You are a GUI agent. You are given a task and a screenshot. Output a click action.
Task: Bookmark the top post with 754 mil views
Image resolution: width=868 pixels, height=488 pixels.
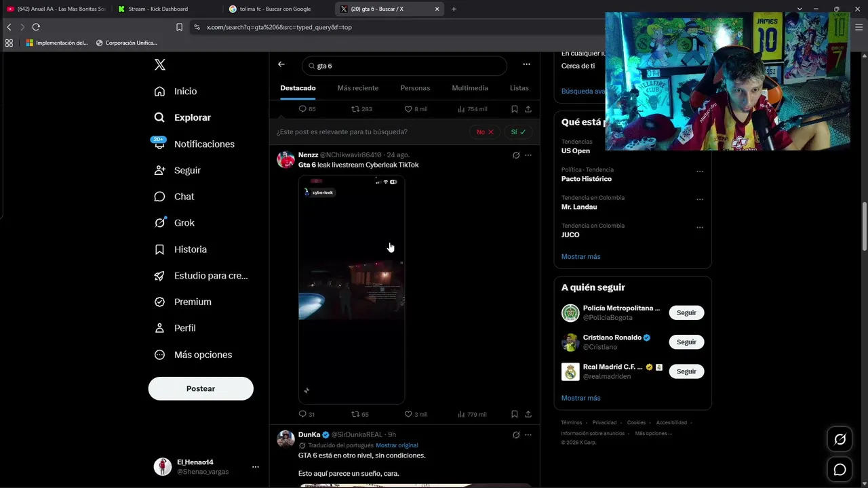click(515, 109)
